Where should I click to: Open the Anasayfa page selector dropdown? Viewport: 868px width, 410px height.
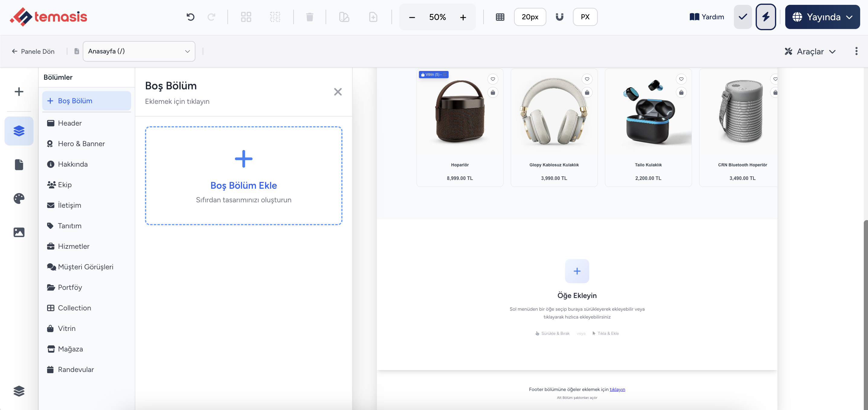[x=139, y=51]
